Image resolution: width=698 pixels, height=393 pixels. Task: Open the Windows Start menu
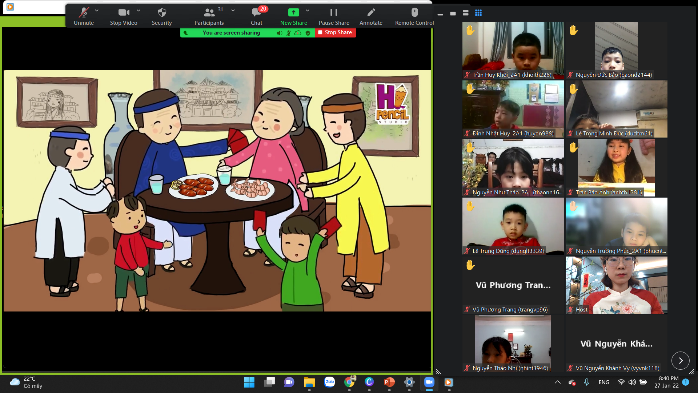249,382
